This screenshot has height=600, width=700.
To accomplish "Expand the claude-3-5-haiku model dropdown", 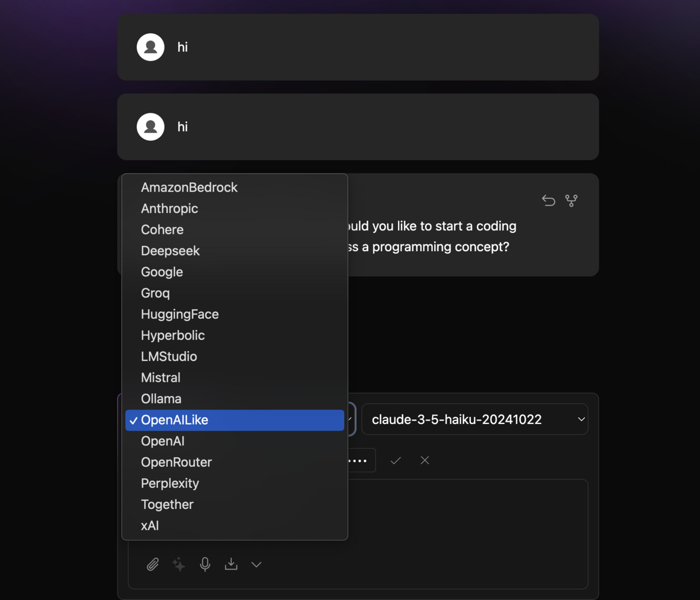I will [475, 419].
